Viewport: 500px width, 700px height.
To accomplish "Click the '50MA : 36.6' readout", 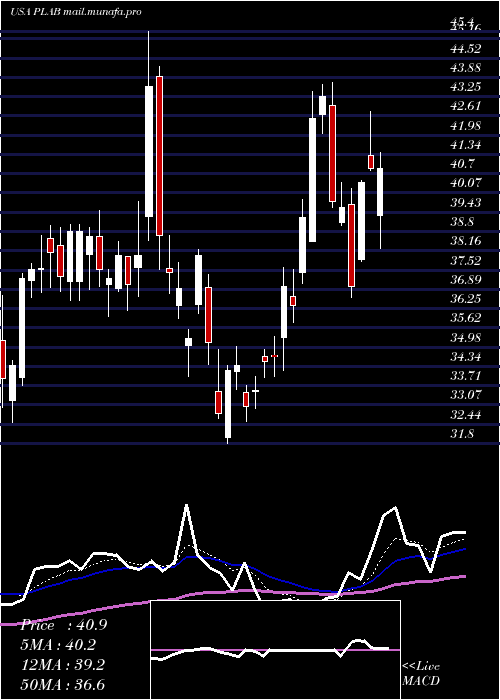I will click(62, 685).
